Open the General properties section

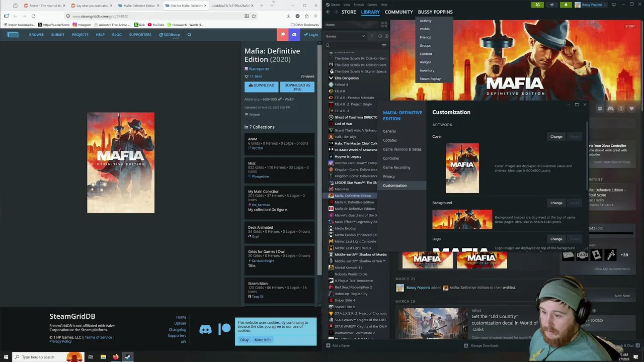pos(389,131)
